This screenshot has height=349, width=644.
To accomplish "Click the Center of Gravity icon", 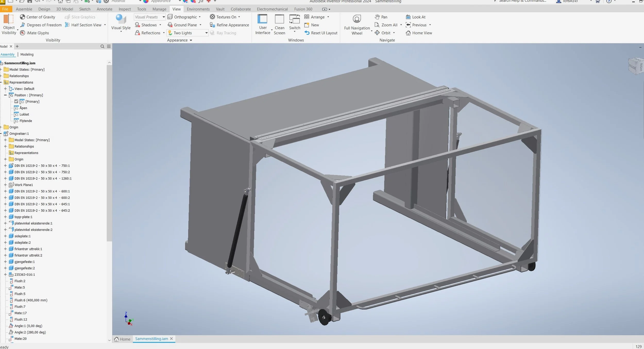I will [22, 17].
